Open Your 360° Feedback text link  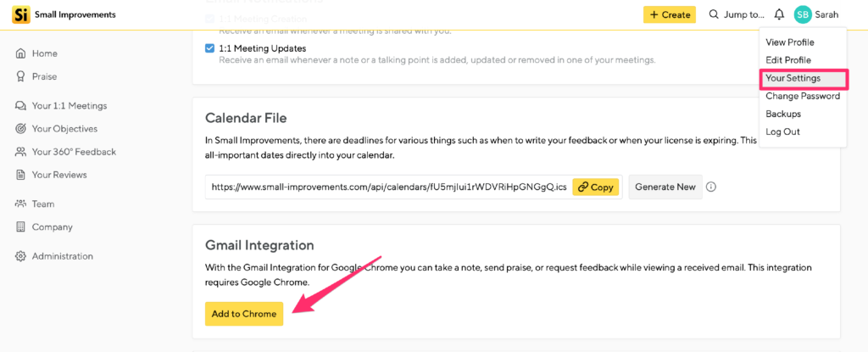tap(75, 152)
